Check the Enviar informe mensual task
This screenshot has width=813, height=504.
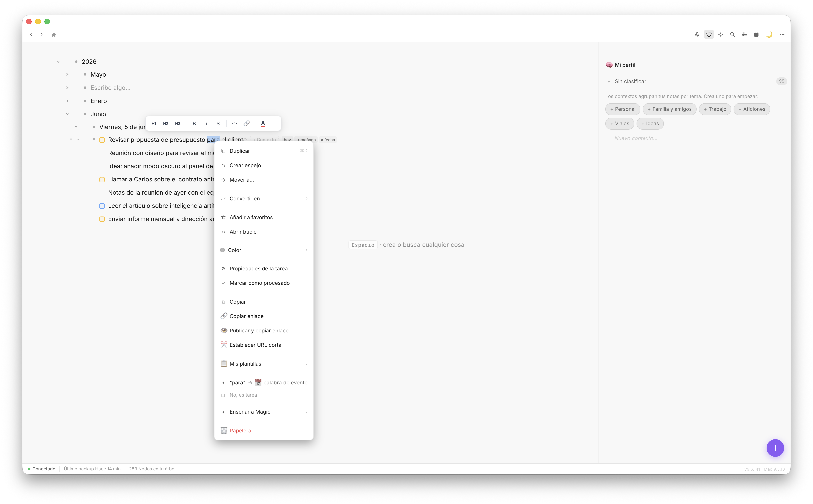click(x=102, y=219)
